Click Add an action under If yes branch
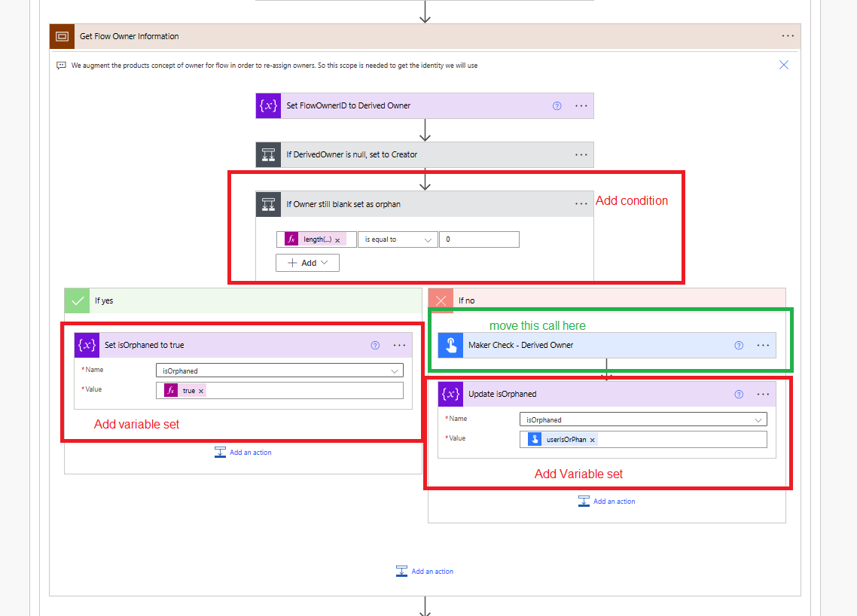Image resolution: width=857 pixels, height=616 pixels. pos(242,452)
